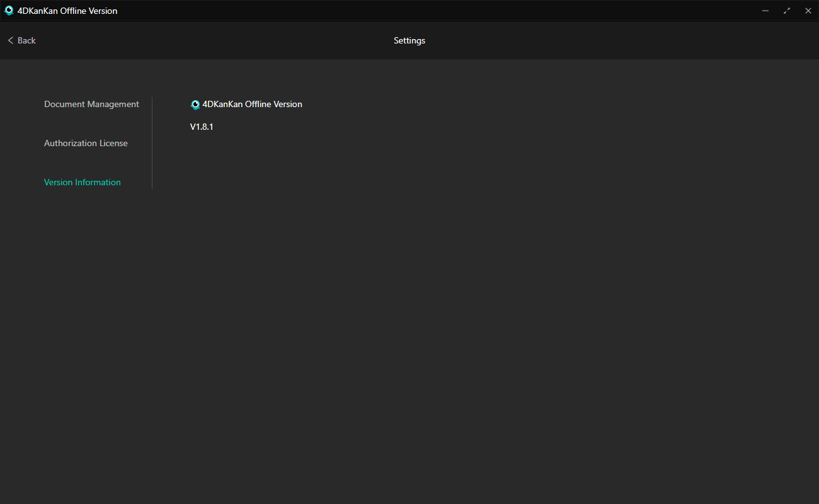Click the product name in the version panel
The height and width of the screenshot is (504, 819).
[252, 104]
